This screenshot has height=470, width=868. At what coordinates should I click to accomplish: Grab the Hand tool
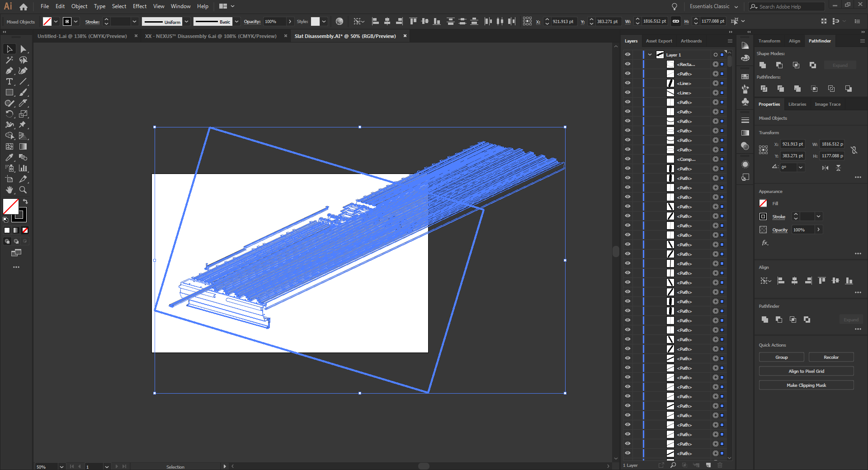(x=9, y=190)
